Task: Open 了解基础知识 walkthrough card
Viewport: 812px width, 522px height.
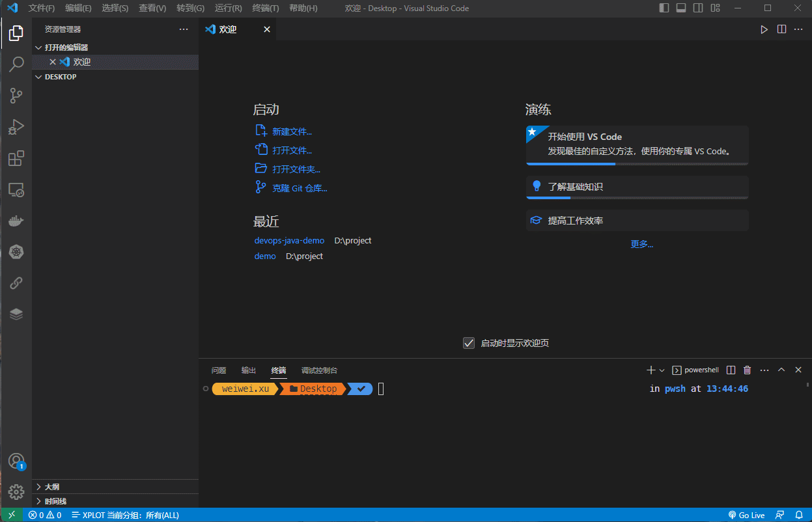Action: [x=637, y=187]
